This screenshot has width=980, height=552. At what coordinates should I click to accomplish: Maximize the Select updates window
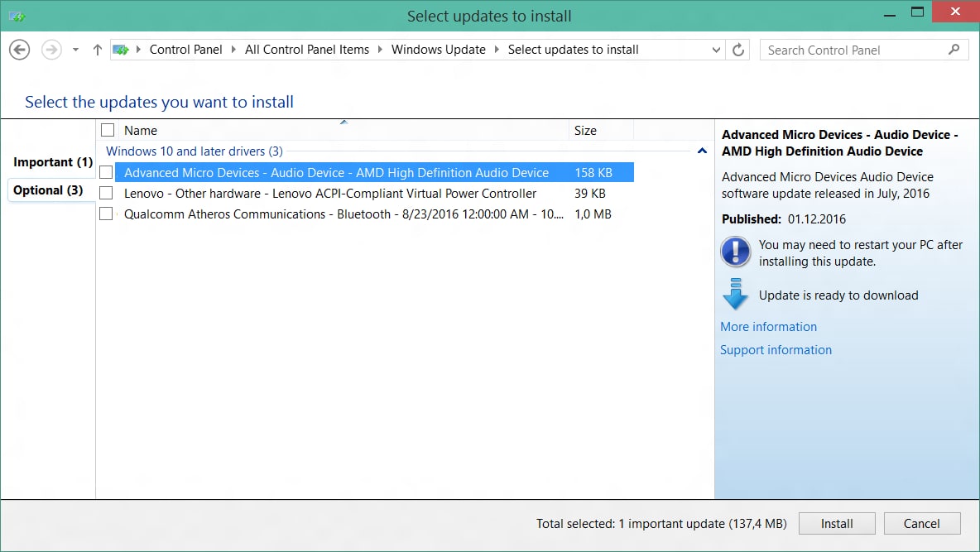[917, 12]
